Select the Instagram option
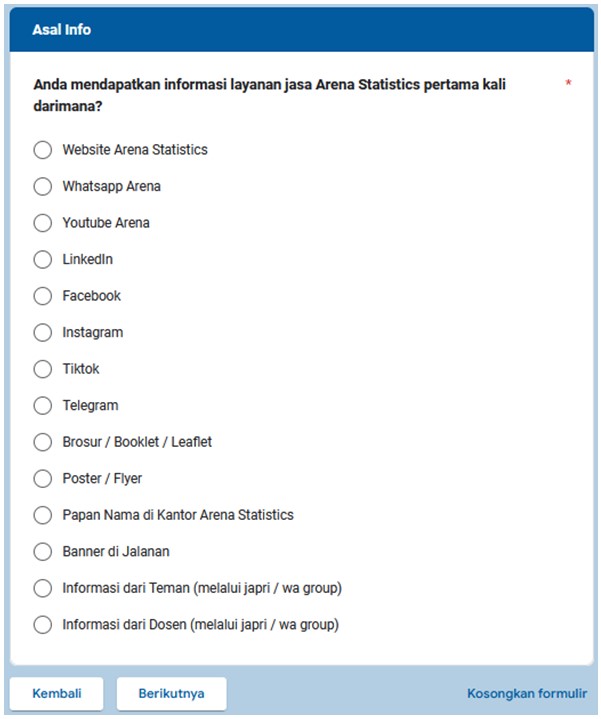This screenshot has height=719, width=601. pyautogui.click(x=42, y=333)
